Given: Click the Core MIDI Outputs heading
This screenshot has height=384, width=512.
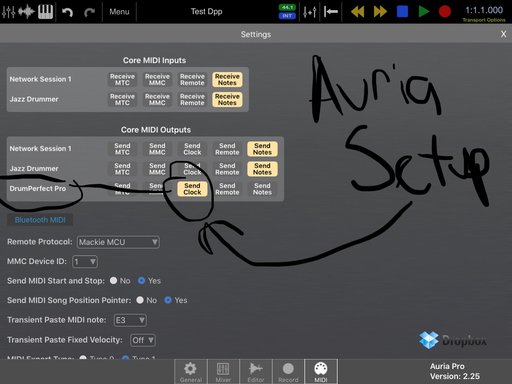Looking at the screenshot, I should tap(156, 130).
